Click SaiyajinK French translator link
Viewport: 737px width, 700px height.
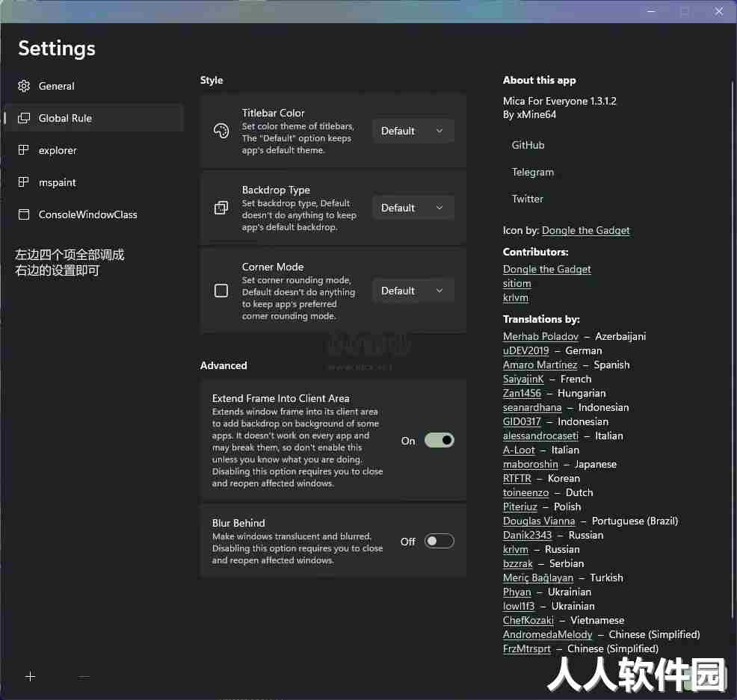pyautogui.click(x=523, y=379)
